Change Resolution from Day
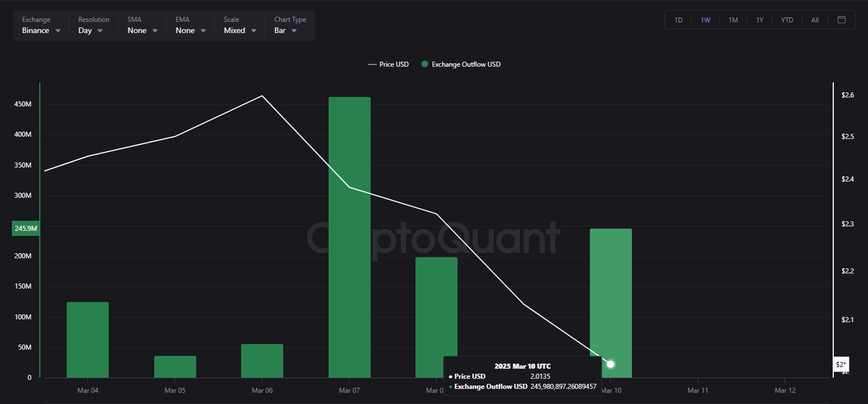The image size is (868, 404). pyautogui.click(x=89, y=30)
